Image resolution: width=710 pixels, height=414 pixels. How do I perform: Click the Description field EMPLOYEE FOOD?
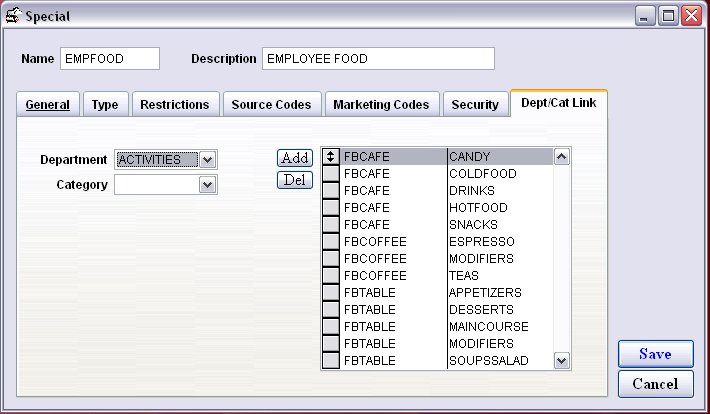click(x=378, y=58)
